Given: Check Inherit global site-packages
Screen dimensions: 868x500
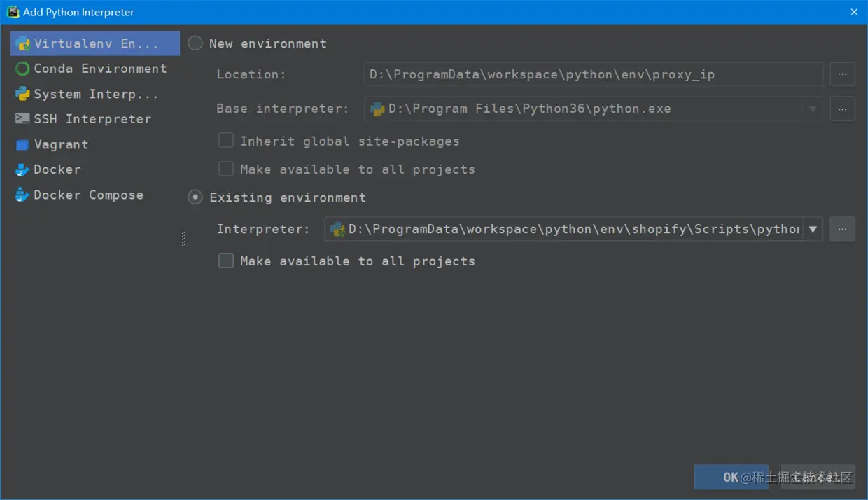Looking at the screenshot, I should click(x=225, y=141).
